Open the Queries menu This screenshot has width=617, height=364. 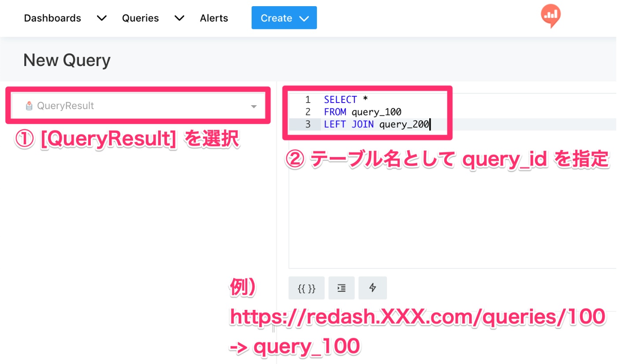point(141,18)
